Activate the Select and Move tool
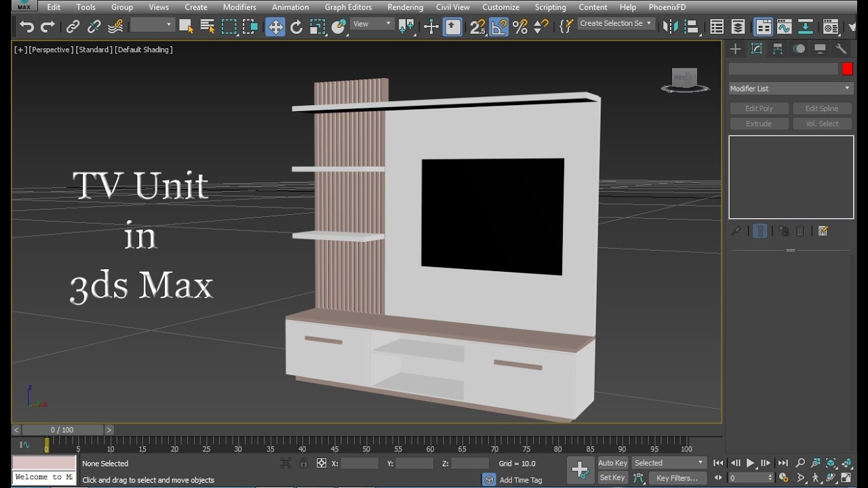This screenshot has width=868, height=488. pyautogui.click(x=275, y=27)
